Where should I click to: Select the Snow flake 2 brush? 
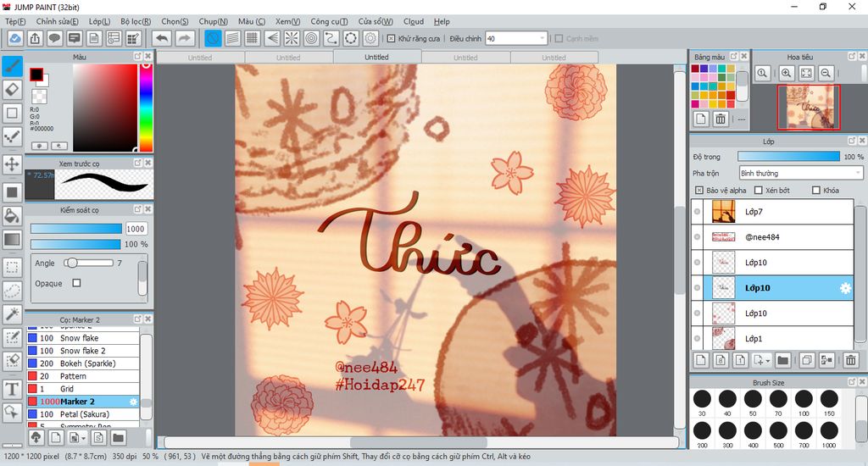click(83, 350)
